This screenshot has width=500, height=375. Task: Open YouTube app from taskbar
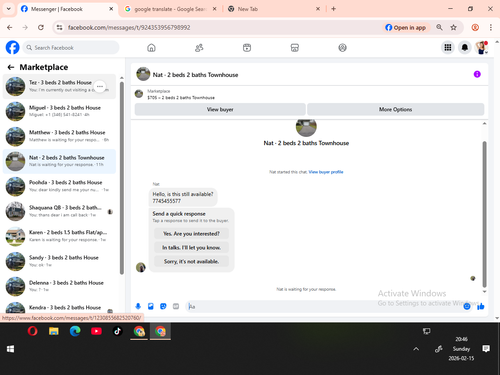tap(96, 331)
